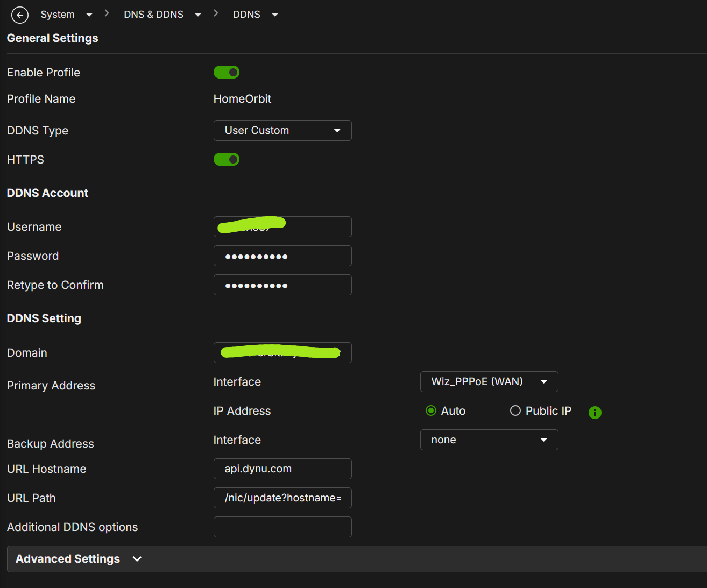Viewport: 707px width, 588px height.
Task: Click the Retype to Confirm field
Action: tap(282, 285)
